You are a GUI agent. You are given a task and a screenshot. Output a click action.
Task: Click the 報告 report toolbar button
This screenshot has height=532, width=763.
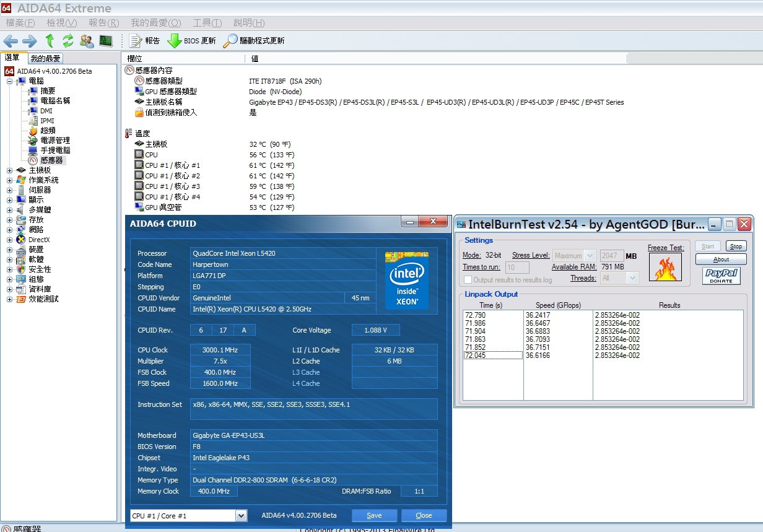point(145,41)
